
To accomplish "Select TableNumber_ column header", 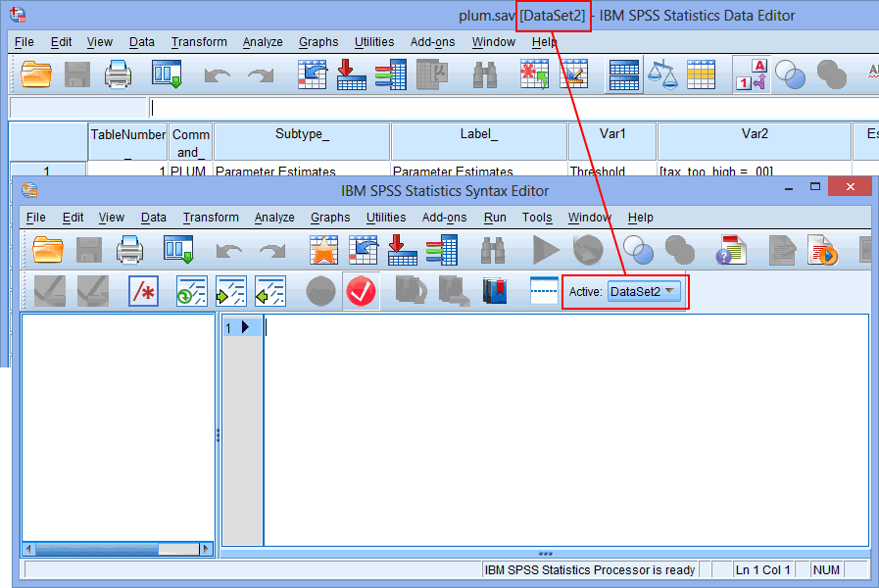I will [127, 142].
